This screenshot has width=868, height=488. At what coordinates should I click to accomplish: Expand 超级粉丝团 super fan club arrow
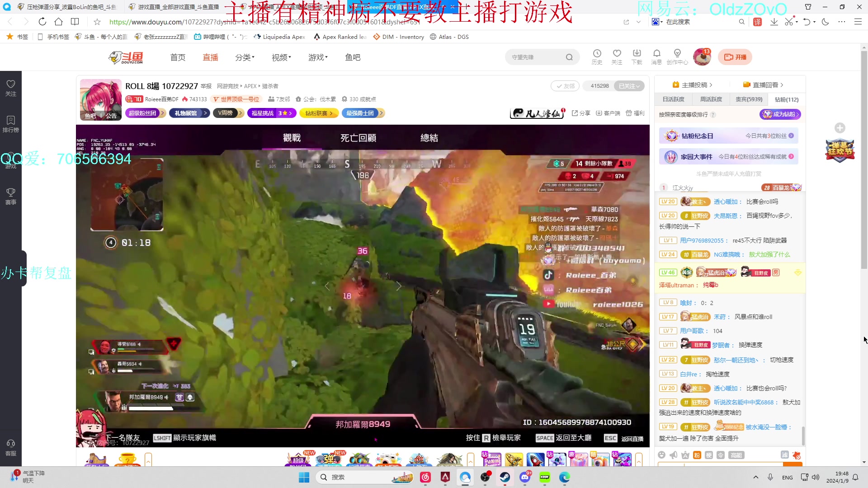(x=163, y=113)
